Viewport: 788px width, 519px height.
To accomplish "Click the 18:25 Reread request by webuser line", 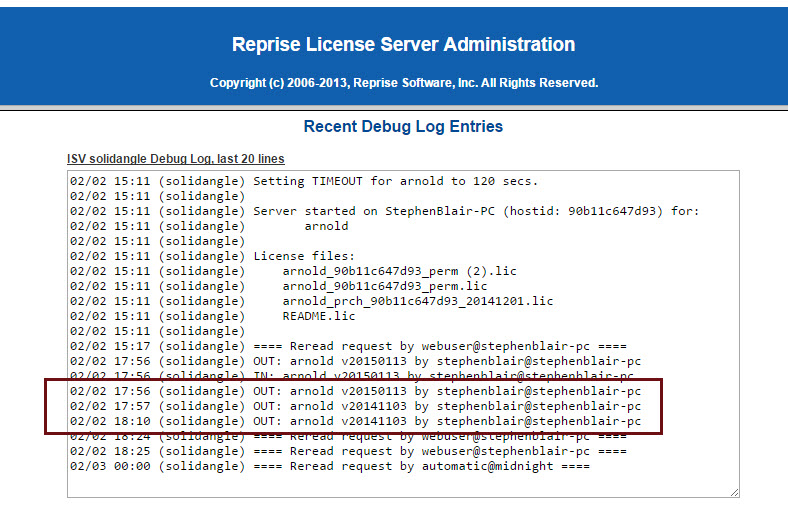I will pyautogui.click(x=440, y=452).
